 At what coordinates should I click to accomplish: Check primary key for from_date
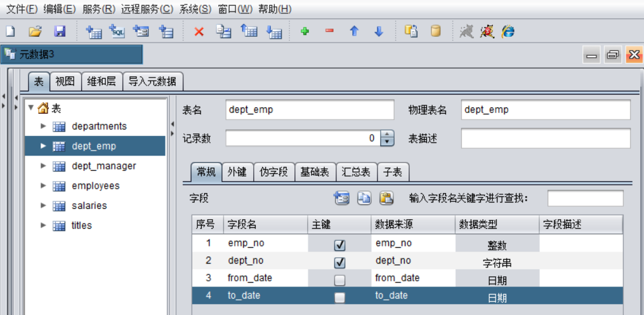339,280
